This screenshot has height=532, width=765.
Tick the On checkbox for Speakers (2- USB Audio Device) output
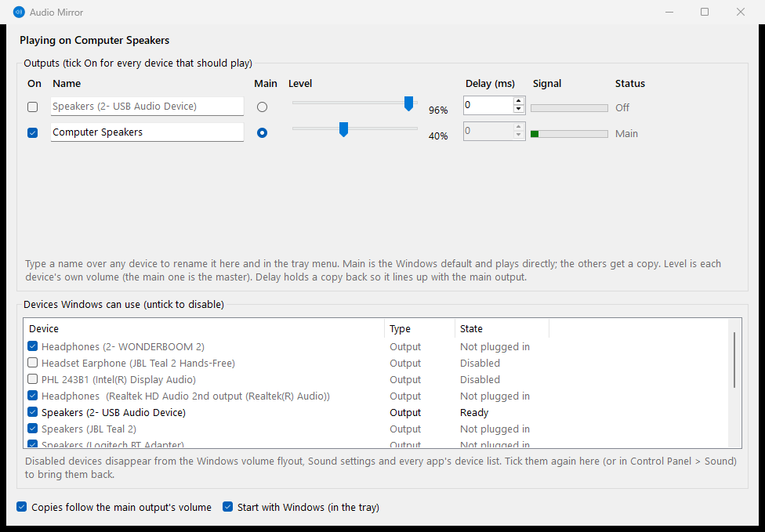[33, 107]
